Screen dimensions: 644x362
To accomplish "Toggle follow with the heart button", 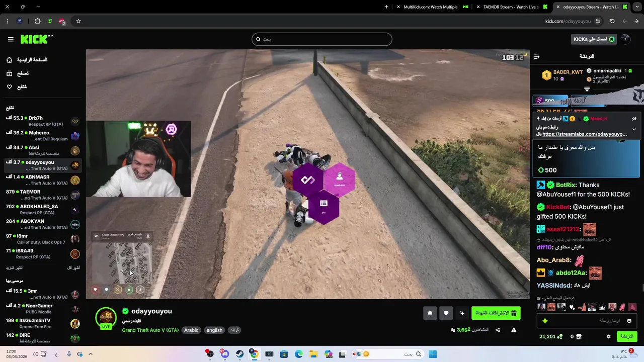I will 446,313.
